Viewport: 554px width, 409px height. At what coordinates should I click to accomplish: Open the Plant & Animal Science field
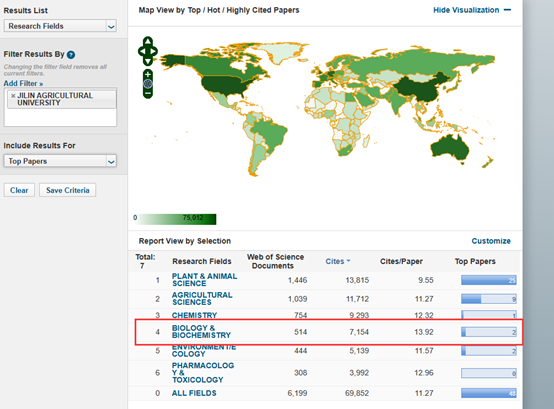[204, 280]
